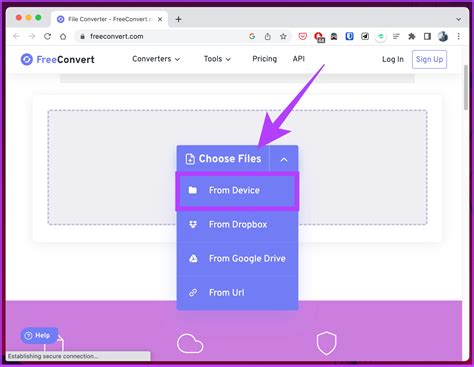Select From Url option
The width and height of the screenshot is (474, 367).
[237, 293]
